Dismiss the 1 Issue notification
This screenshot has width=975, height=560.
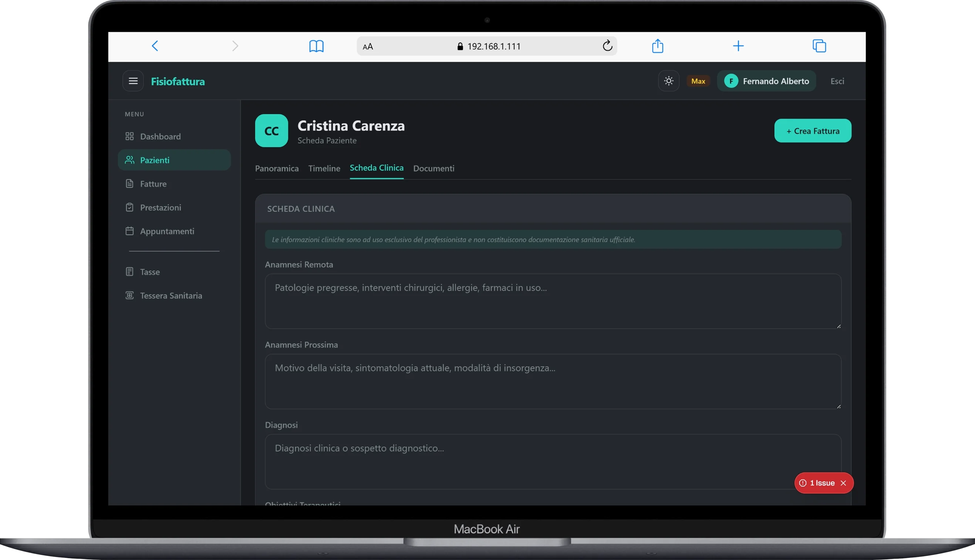click(x=843, y=483)
